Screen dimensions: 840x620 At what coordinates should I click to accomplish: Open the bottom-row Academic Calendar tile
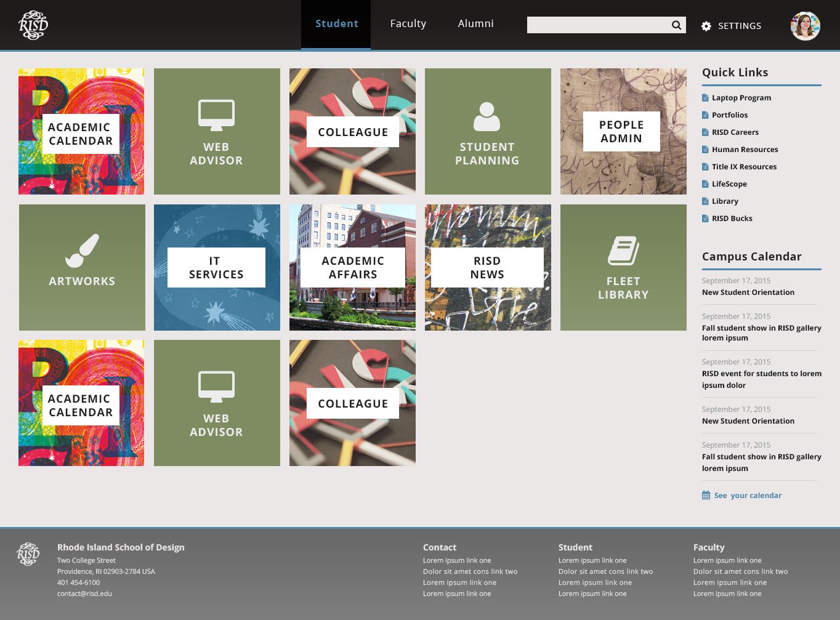[81, 403]
